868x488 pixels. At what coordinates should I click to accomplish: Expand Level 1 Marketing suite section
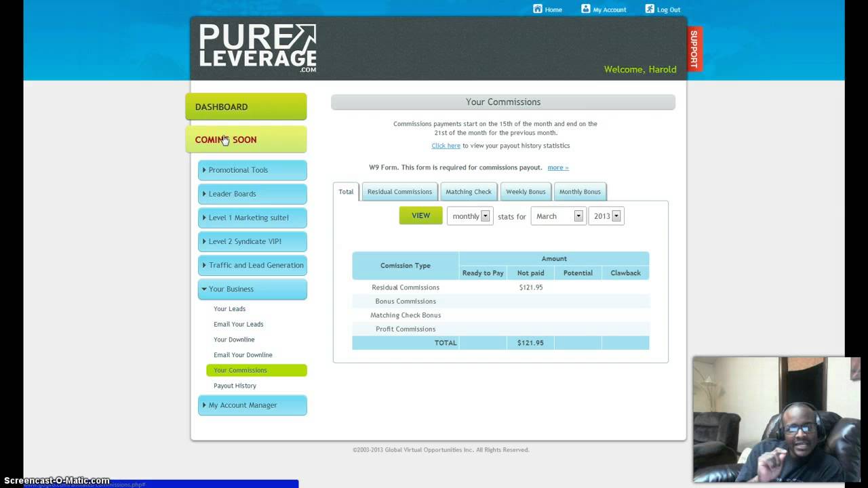252,218
